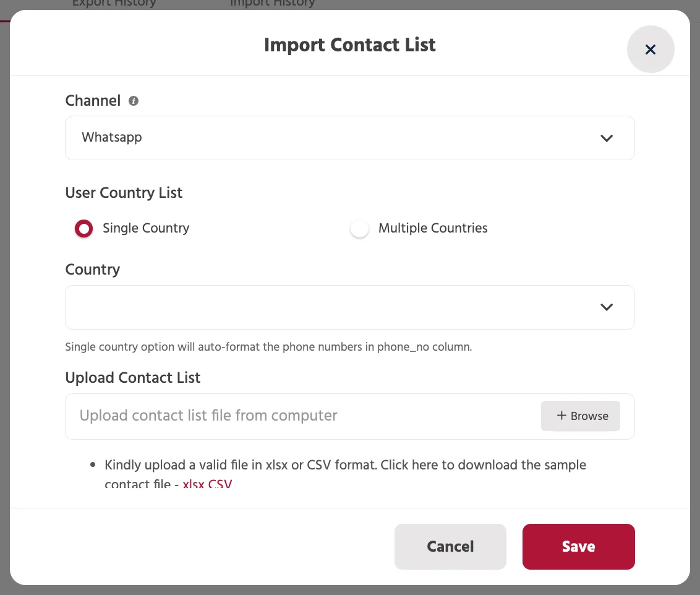Viewport: 700px width, 595px height.
Task: Click Cancel to dismiss the dialog
Action: click(x=450, y=546)
